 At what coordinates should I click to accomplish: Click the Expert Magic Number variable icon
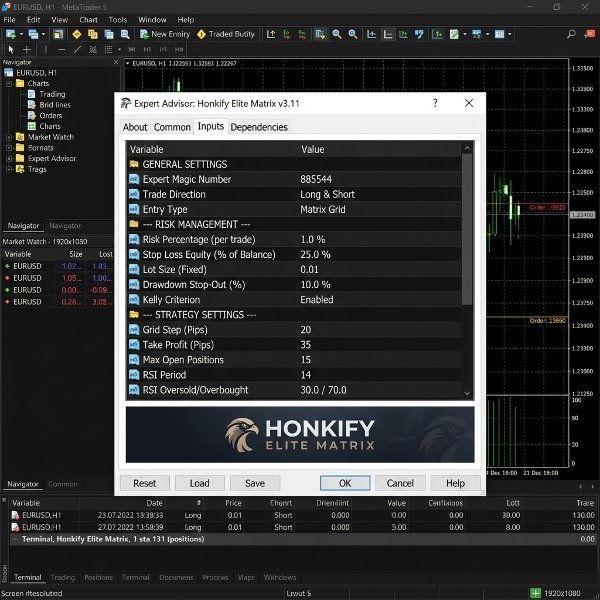(134, 179)
